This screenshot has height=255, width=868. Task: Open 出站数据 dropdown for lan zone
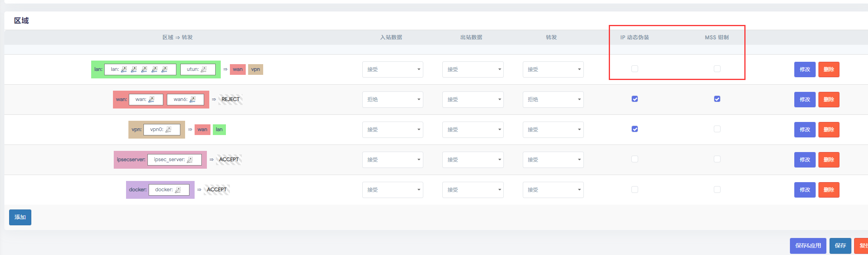[473, 69]
